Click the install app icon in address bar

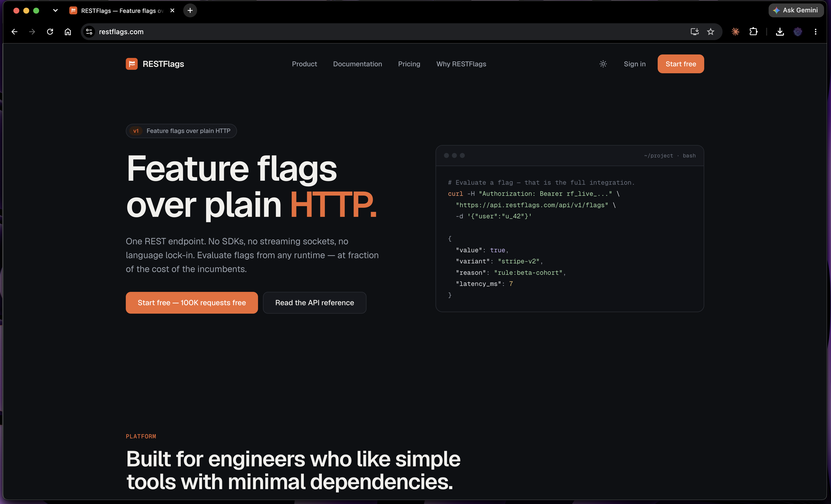click(694, 32)
